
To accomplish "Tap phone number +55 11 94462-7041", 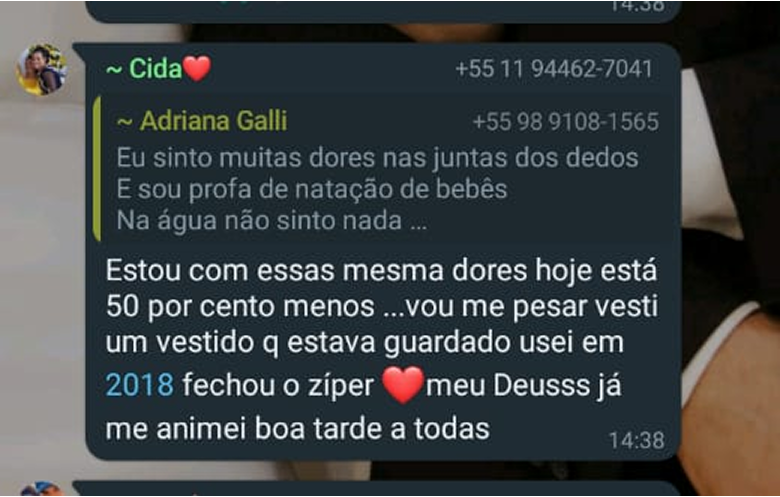I will click(x=554, y=69).
